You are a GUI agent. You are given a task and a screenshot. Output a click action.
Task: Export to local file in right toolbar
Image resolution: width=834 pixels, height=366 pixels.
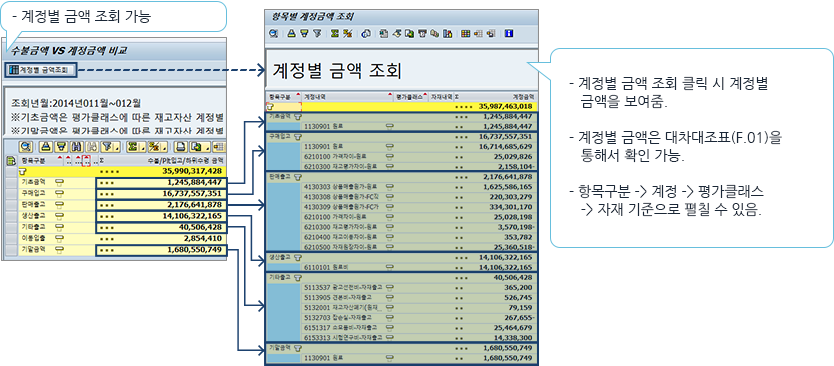coord(408,34)
